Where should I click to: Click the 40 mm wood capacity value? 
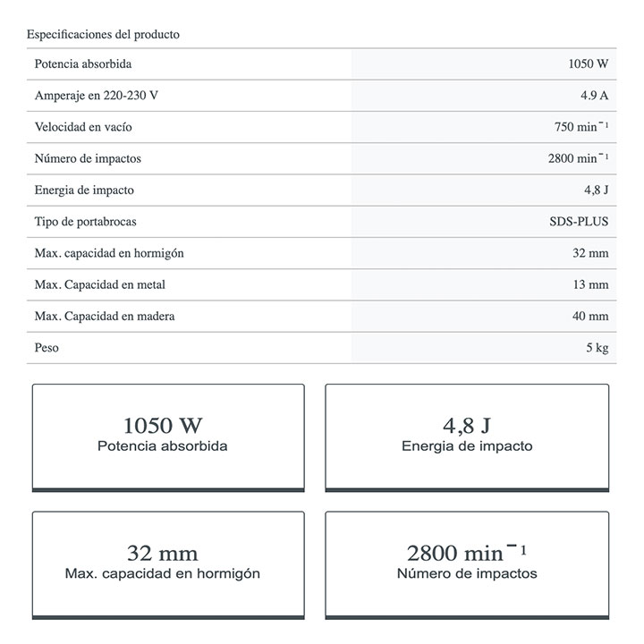[x=590, y=316]
